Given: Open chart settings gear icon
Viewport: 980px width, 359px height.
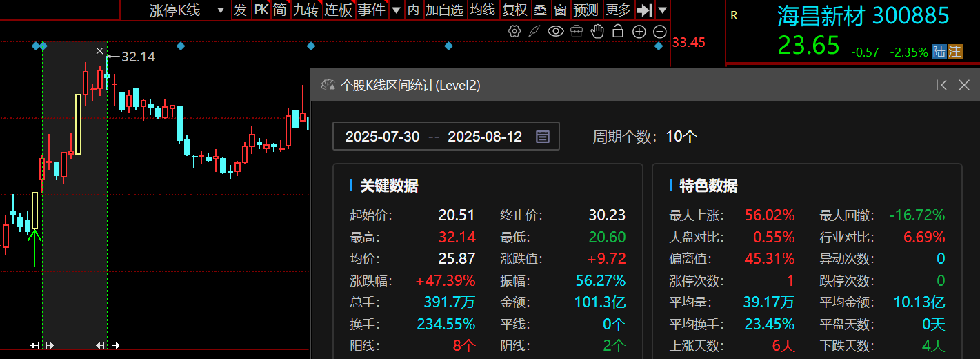Looking at the screenshot, I should pyautogui.click(x=514, y=31).
